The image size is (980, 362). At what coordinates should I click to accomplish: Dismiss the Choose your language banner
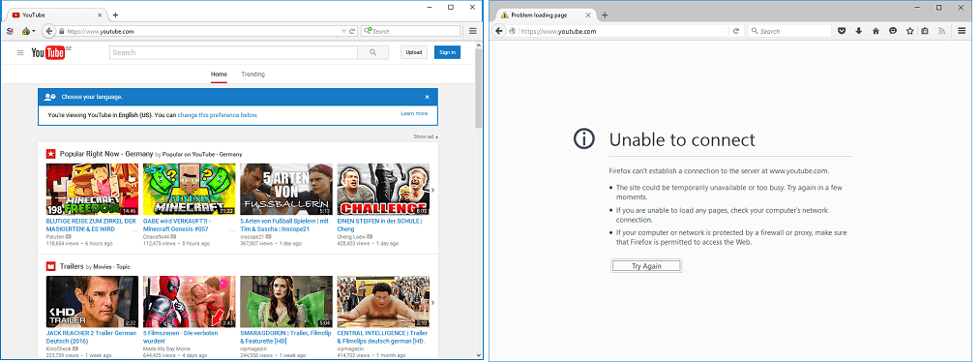point(428,97)
